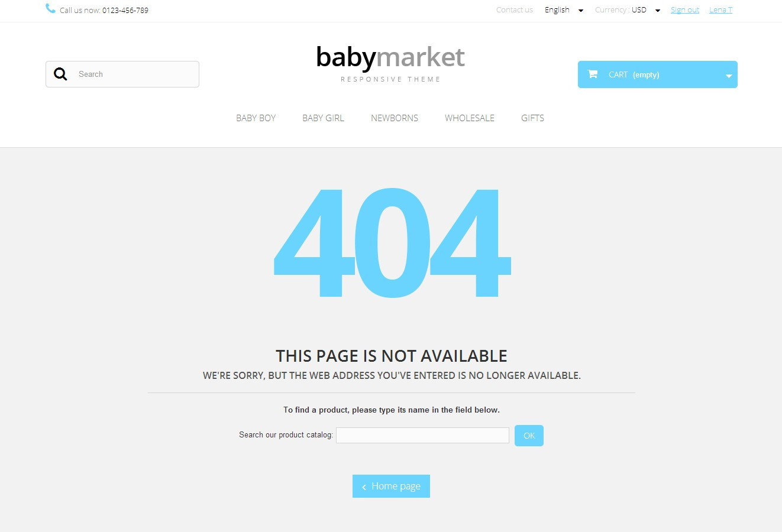Click the OK search button

click(x=529, y=436)
